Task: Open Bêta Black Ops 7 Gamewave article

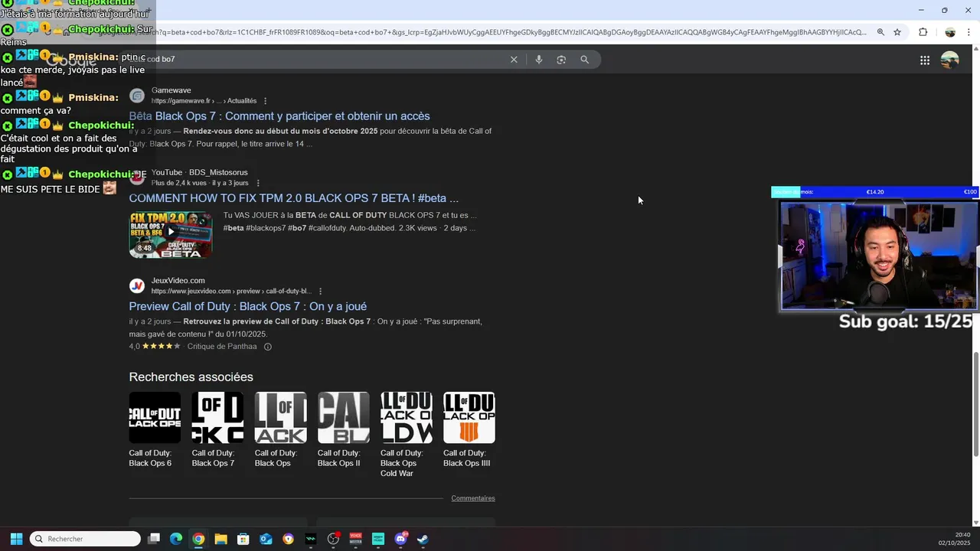Action: [279, 116]
